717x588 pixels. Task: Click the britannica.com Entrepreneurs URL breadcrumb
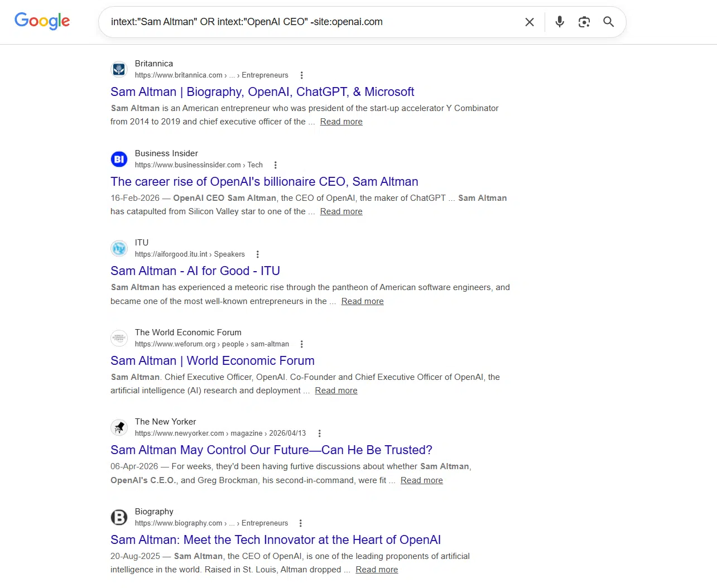pos(211,75)
